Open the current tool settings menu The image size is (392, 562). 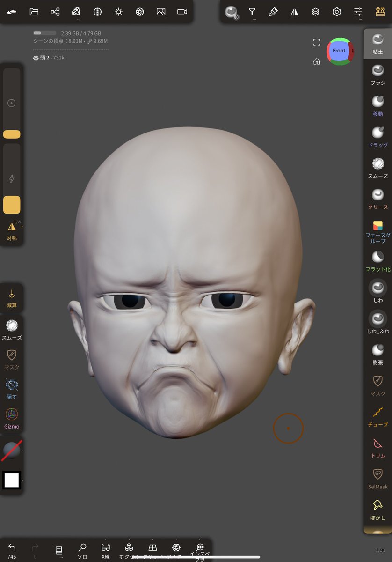coord(232,12)
